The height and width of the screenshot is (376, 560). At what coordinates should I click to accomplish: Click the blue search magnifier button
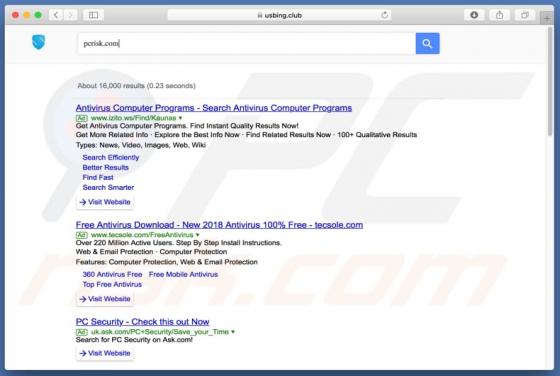coord(428,44)
